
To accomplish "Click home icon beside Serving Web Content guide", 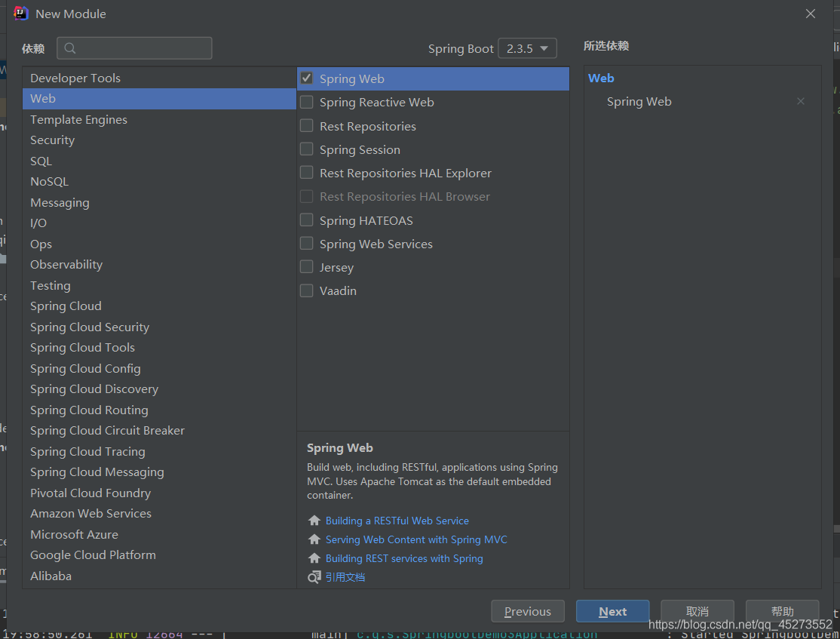I will click(314, 539).
